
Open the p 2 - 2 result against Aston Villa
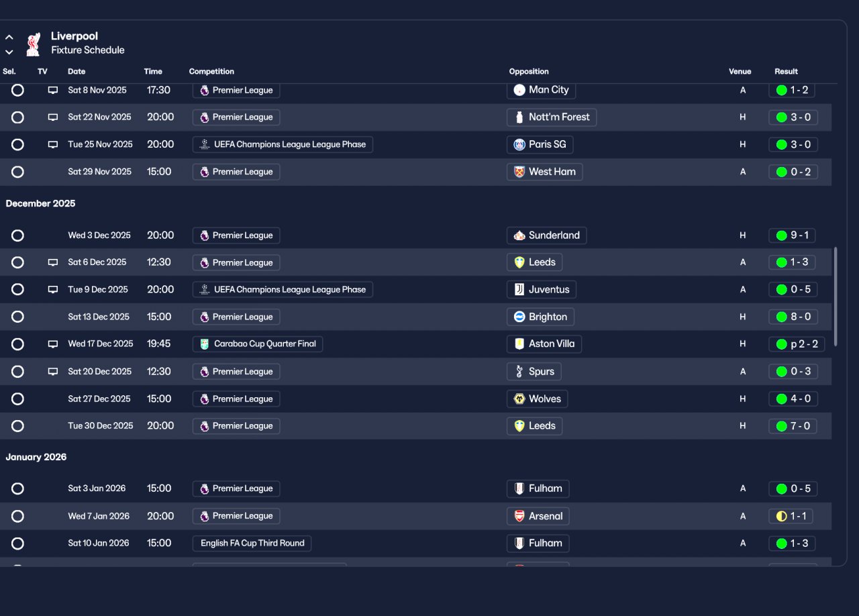tap(797, 344)
